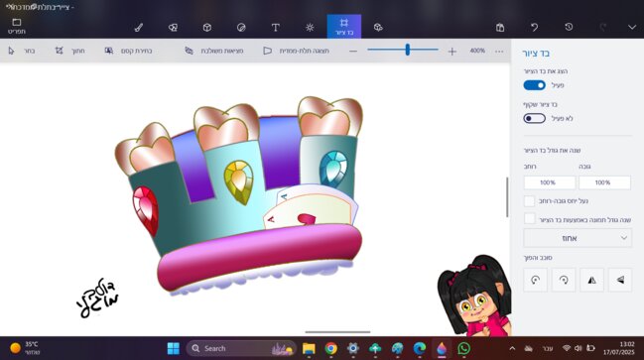Open the History clock icon
The height and width of the screenshot is (360, 644).
click(x=569, y=27)
